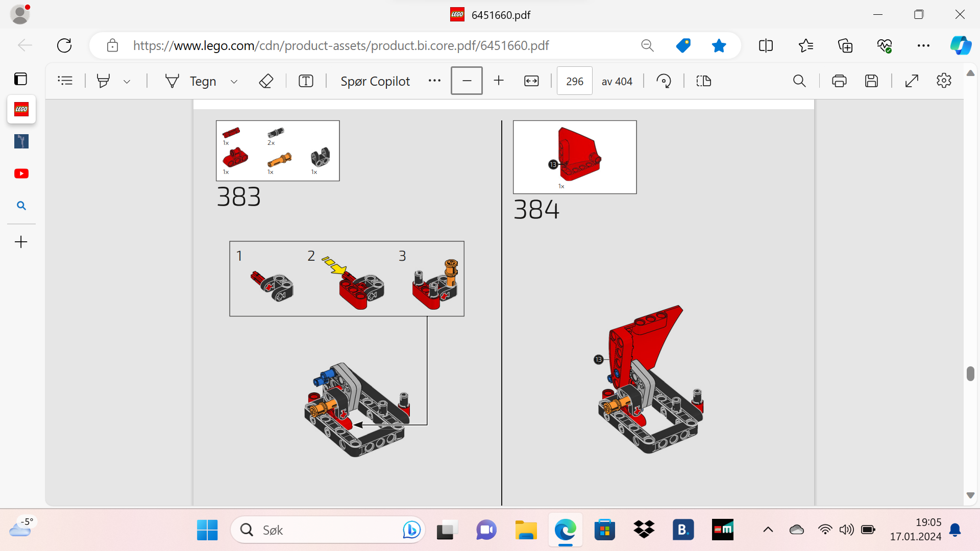
Task: Toggle page view layout
Action: pyautogui.click(x=704, y=81)
